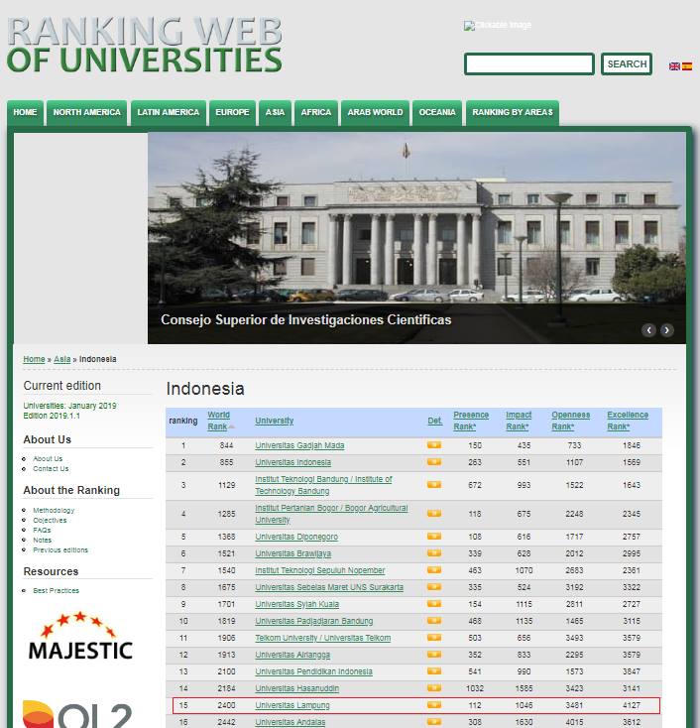700x728 pixels.
Task: Open Methodology sidebar link
Action: coord(54,510)
